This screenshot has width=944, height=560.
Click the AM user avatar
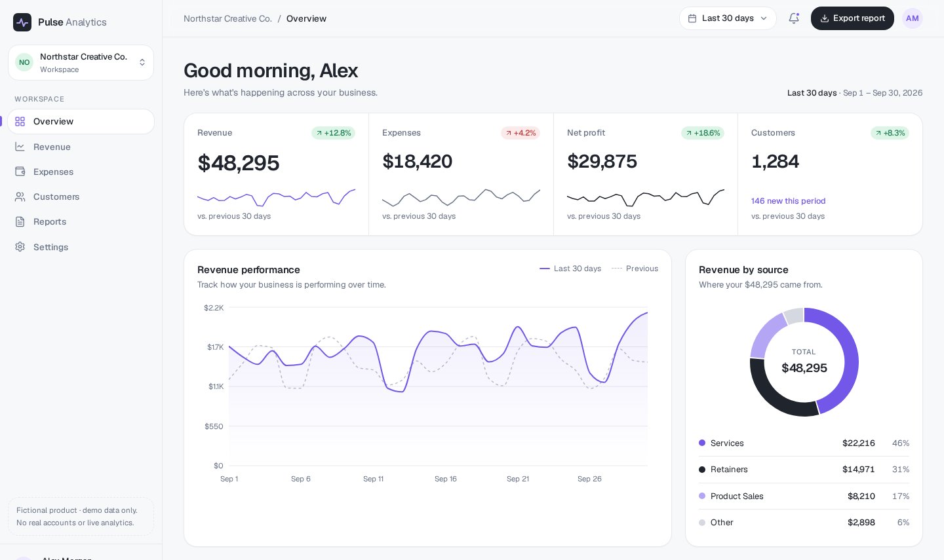[x=912, y=18]
